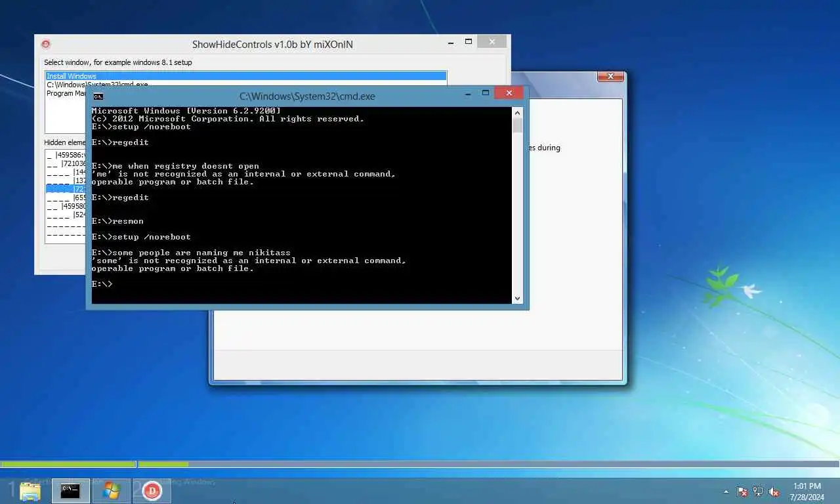Viewport: 840px width, 504px height.
Task: Click the ShowHideControls v1.0b title bar text
Action: [x=272, y=45]
